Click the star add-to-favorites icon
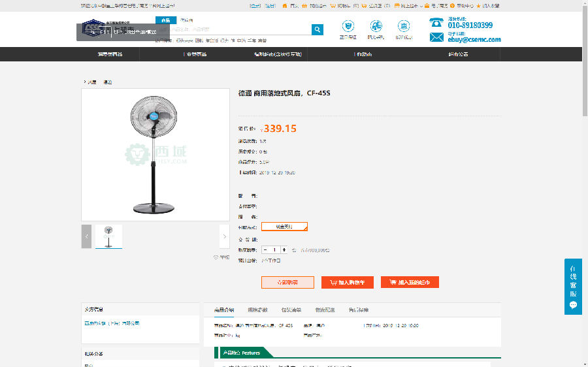Screen dimensions: 588x367 click(478, 6)
